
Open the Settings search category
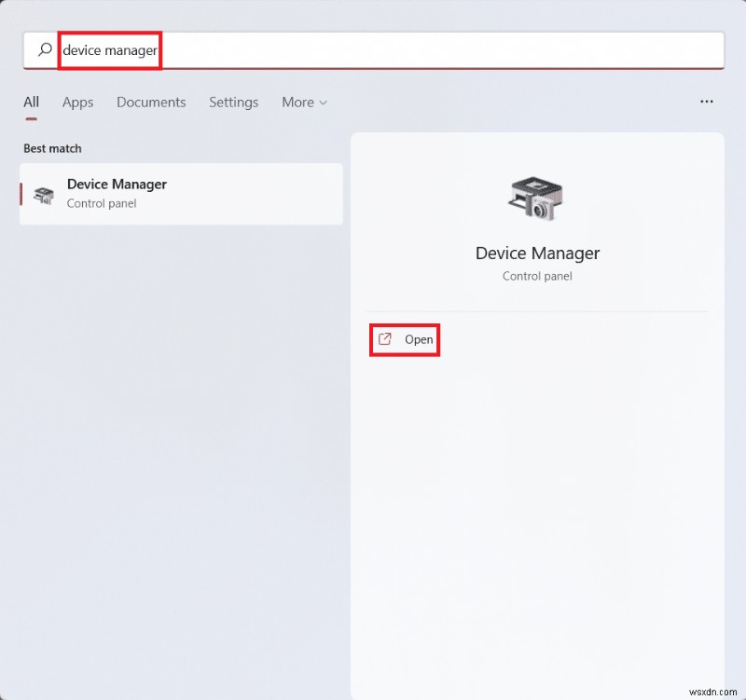(x=233, y=103)
